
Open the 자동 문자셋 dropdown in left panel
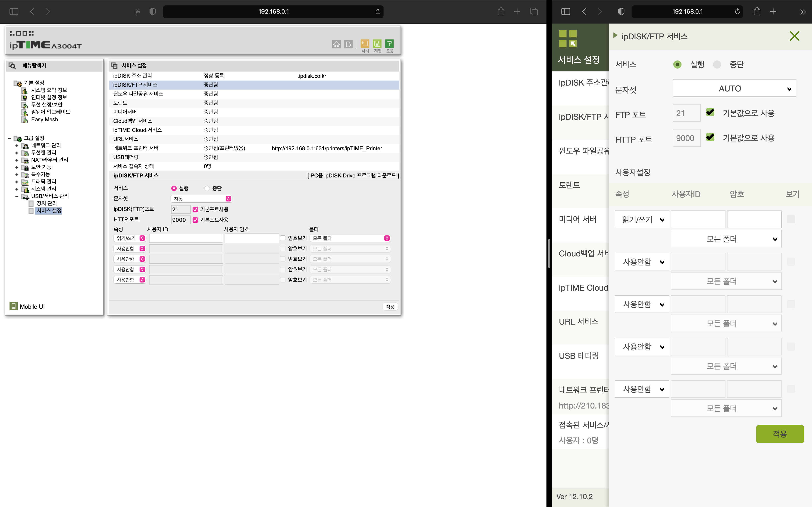201,199
